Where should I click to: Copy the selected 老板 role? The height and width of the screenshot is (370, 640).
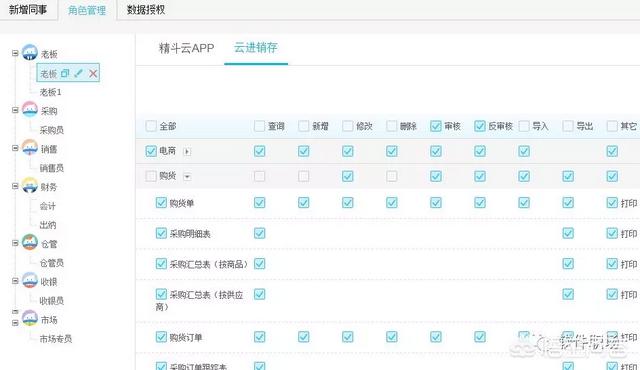(x=65, y=73)
